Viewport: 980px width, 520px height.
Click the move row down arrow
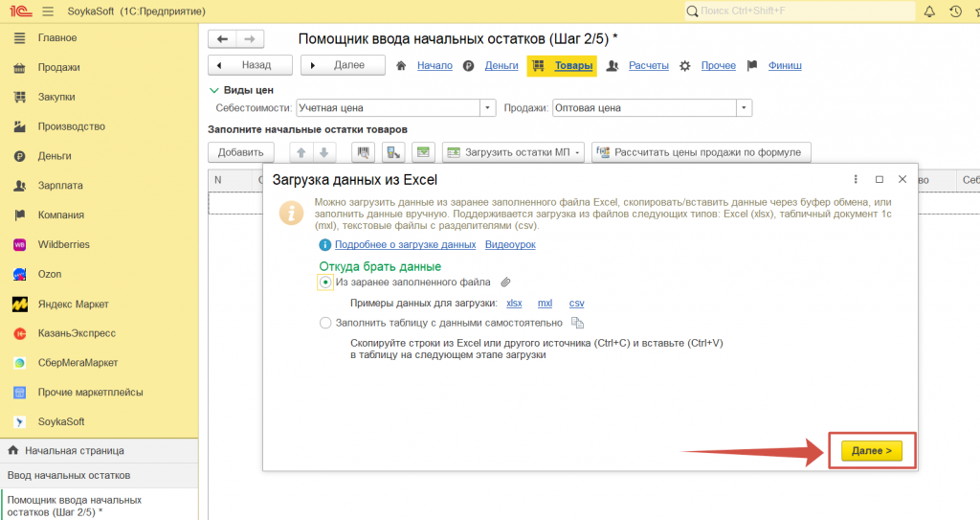point(324,152)
